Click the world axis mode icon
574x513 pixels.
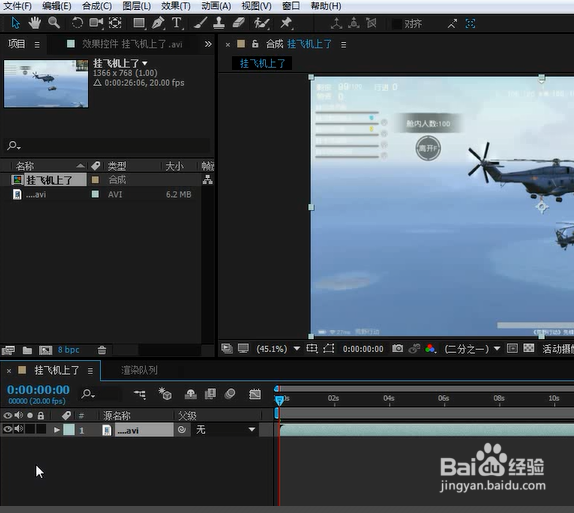click(x=354, y=24)
